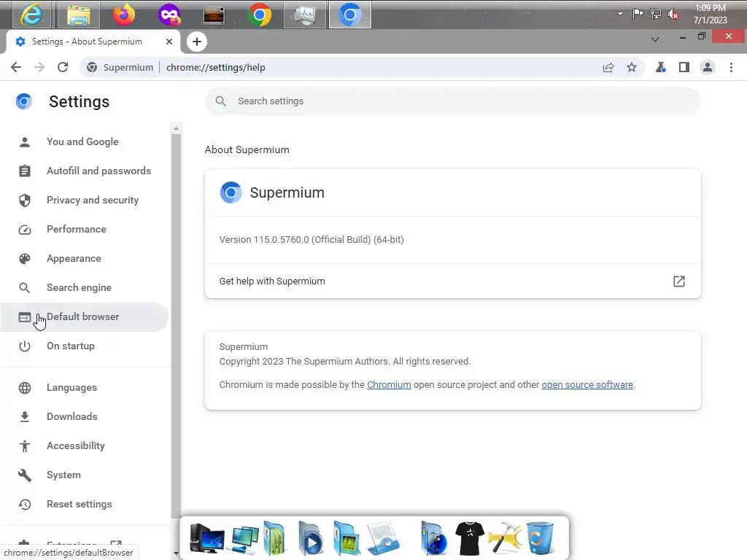Open Languages settings

[85, 388]
